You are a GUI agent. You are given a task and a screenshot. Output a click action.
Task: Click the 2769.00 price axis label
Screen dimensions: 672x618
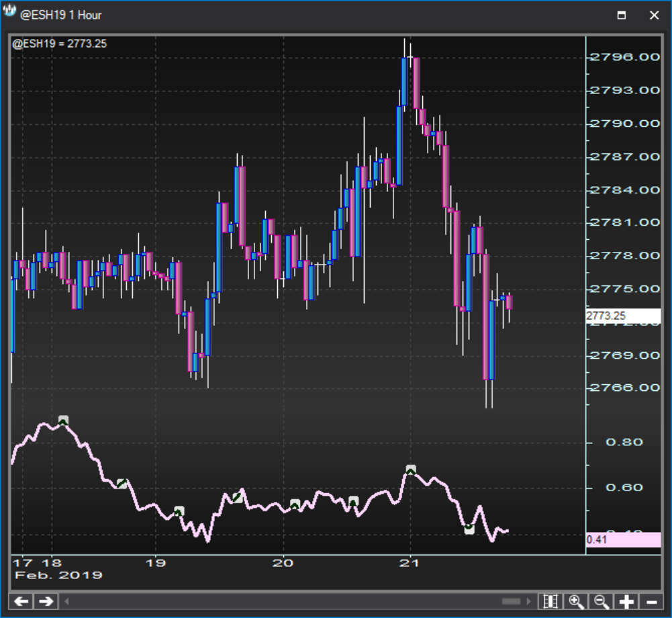pos(625,355)
